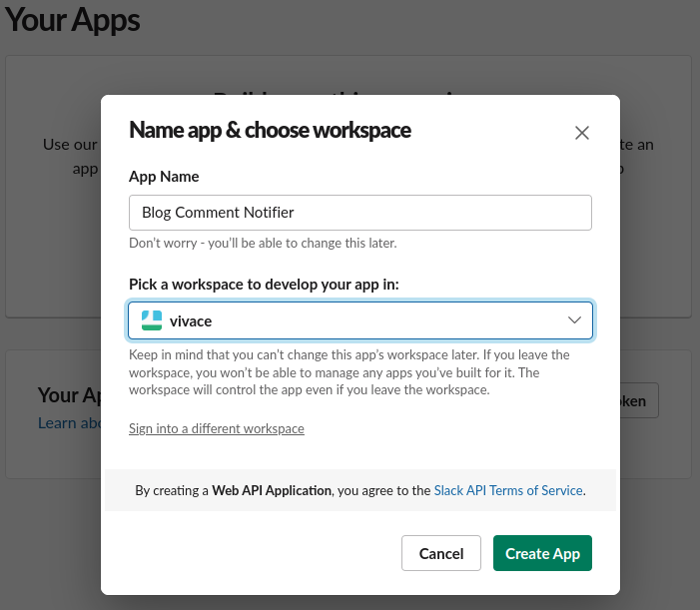Open the vivace workspace dropdown
Screen dimensions: 700x610
[x=360, y=320]
